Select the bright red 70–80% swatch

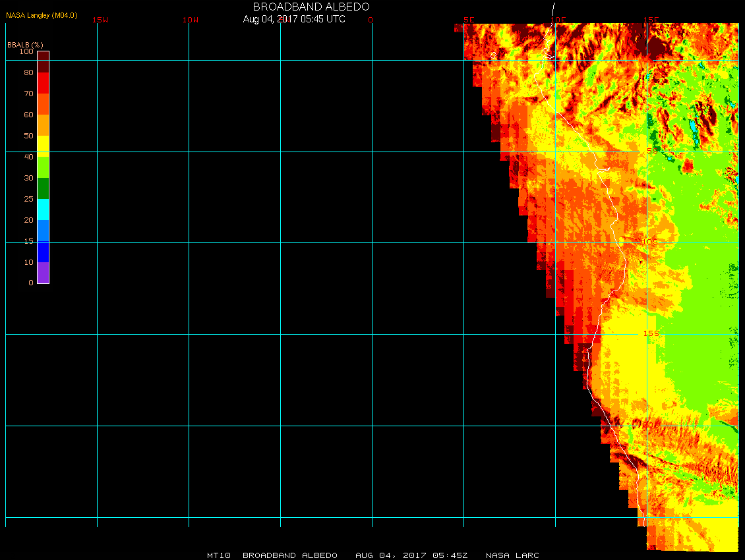[x=43, y=83]
